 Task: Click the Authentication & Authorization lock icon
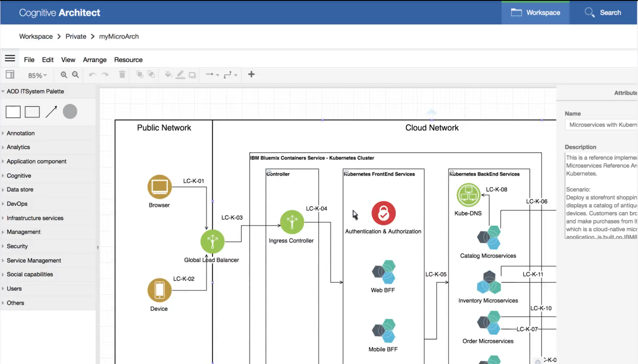click(384, 213)
